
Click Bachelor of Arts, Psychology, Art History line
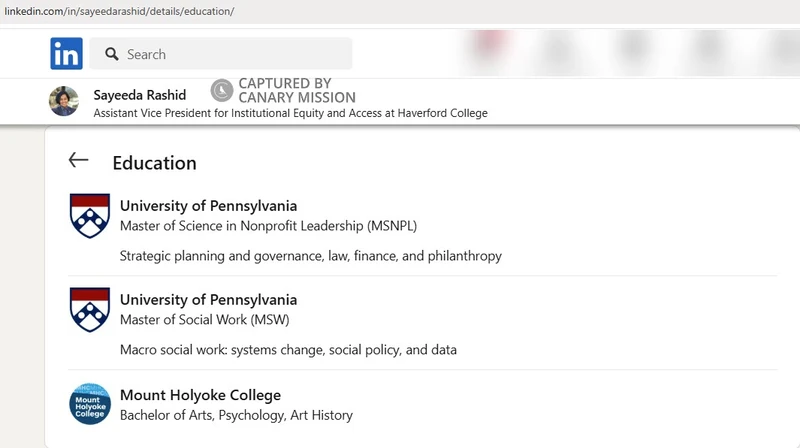pyautogui.click(x=236, y=415)
